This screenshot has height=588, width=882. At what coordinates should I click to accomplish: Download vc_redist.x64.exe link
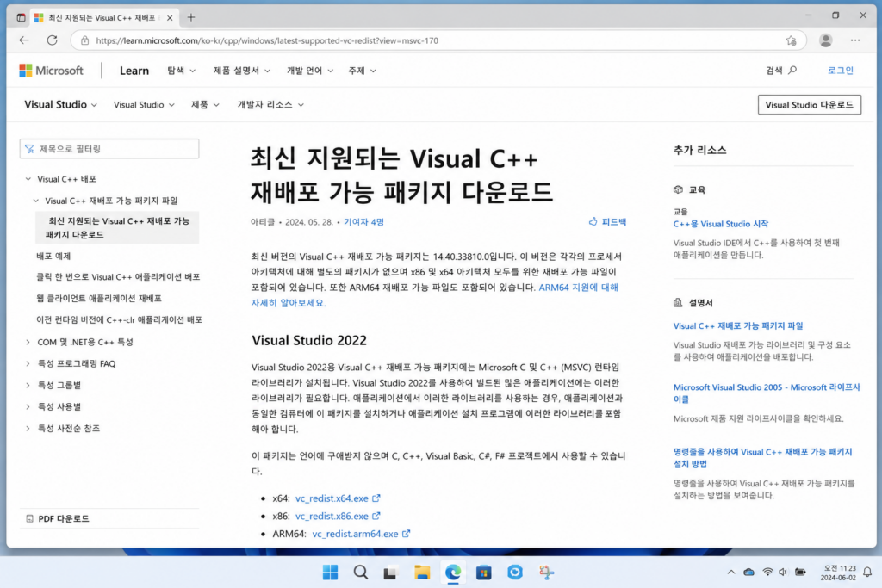[x=338, y=498]
